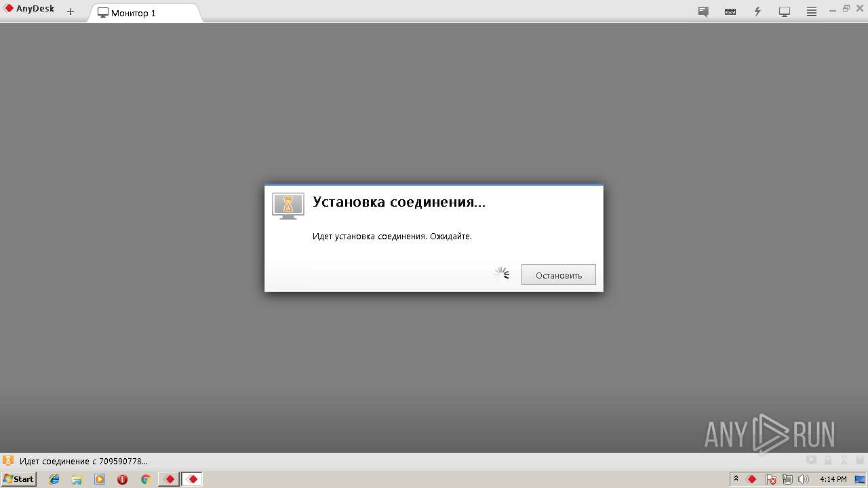Launch Google Chrome from taskbar

pyautogui.click(x=145, y=479)
